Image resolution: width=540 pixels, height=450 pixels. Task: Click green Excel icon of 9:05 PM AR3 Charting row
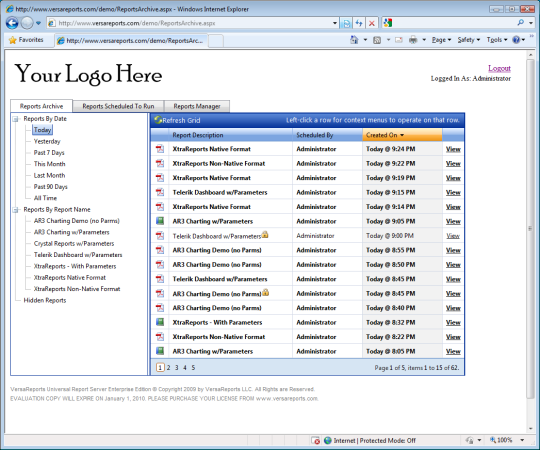(x=160, y=221)
